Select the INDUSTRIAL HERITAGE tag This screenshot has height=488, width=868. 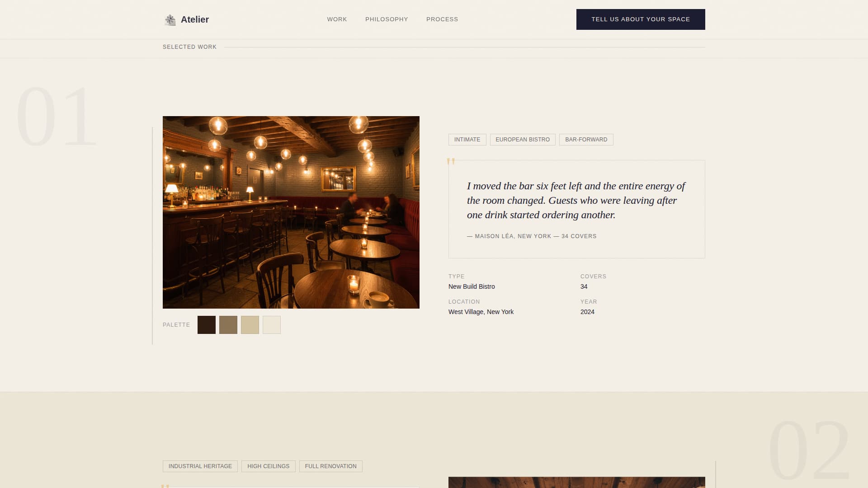tap(200, 466)
